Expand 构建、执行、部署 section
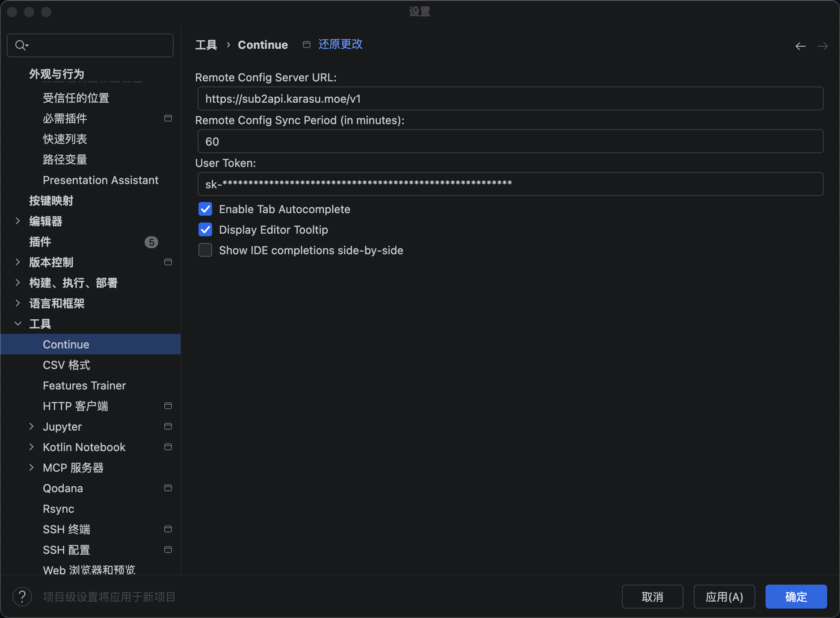840x618 pixels. 18,282
